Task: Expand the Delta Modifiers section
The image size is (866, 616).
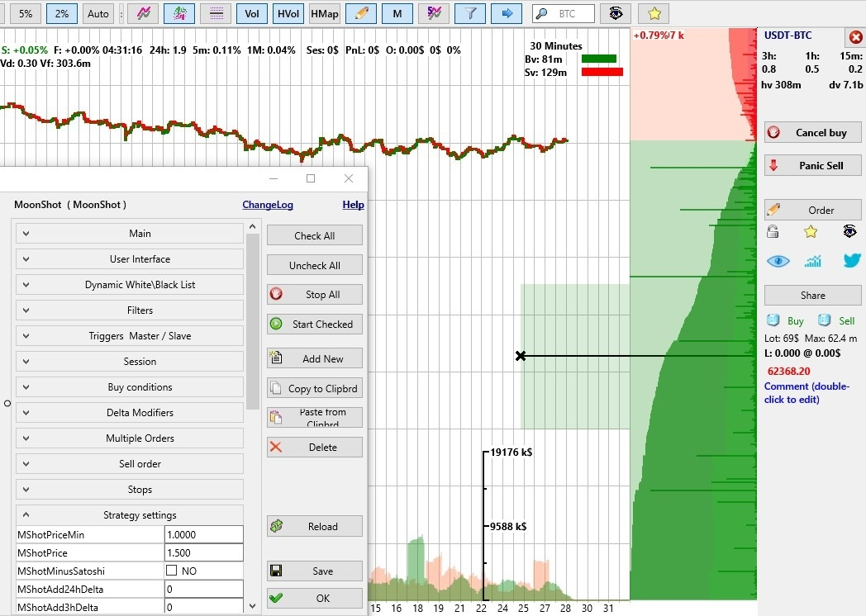Action: point(130,412)
